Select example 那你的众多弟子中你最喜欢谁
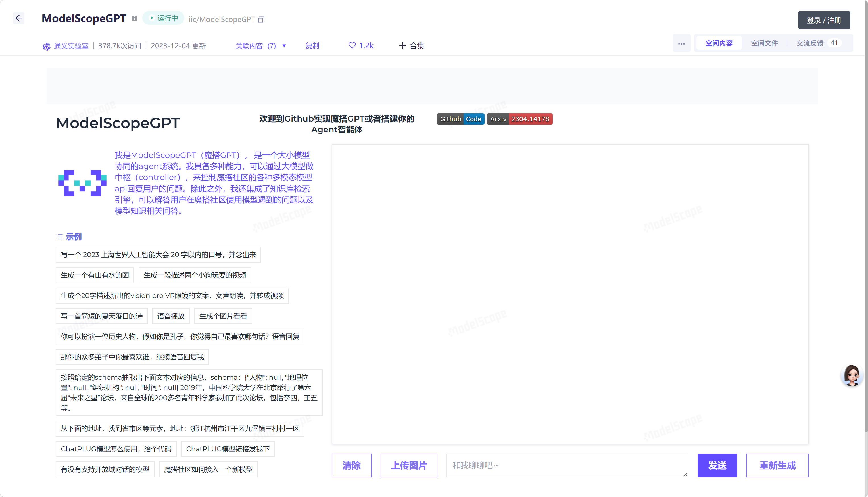Viewport: 868px width, 497px height. point(132,357)
